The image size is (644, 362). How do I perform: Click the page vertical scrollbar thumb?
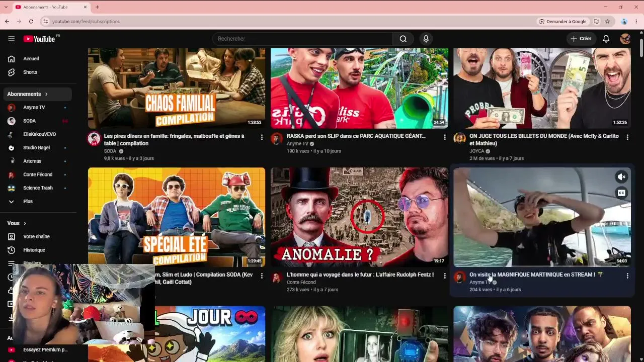(641, 47)
